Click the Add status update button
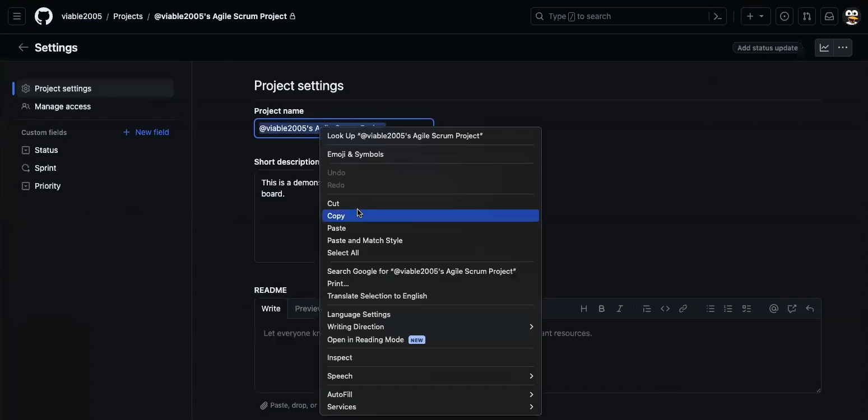Image resolution: width=868 pixels, height=420 pixels. click(767, 48)
